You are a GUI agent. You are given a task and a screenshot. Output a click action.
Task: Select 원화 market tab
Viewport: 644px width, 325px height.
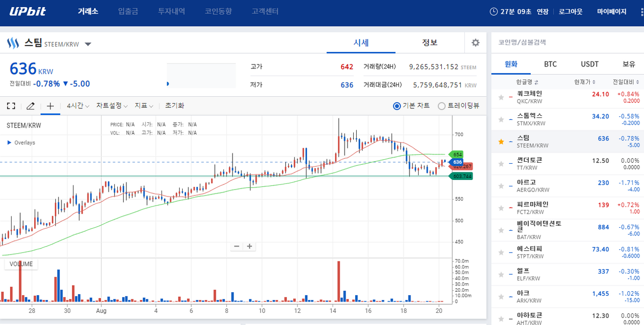[511, 64]
